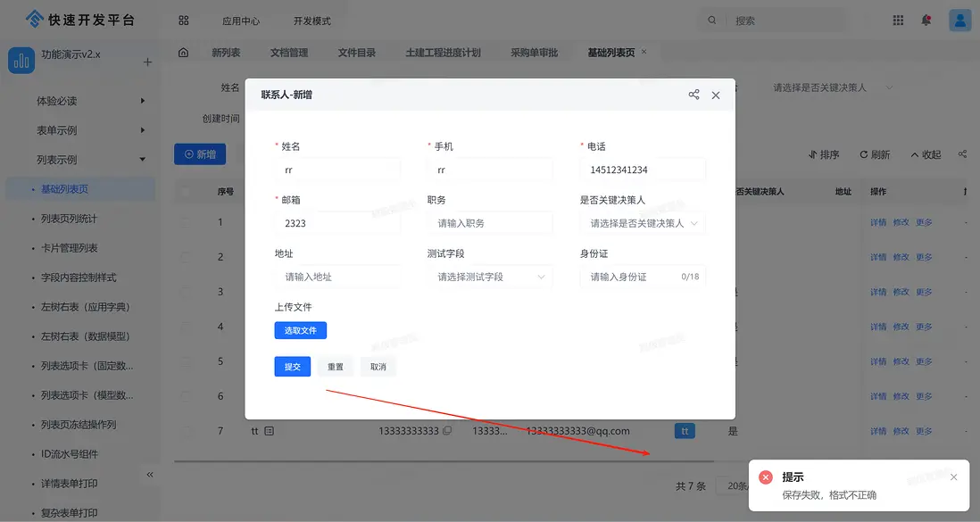Click the share icon in 联系人-新增 dialog header
The image size is (980, 522).
(693, 95)
